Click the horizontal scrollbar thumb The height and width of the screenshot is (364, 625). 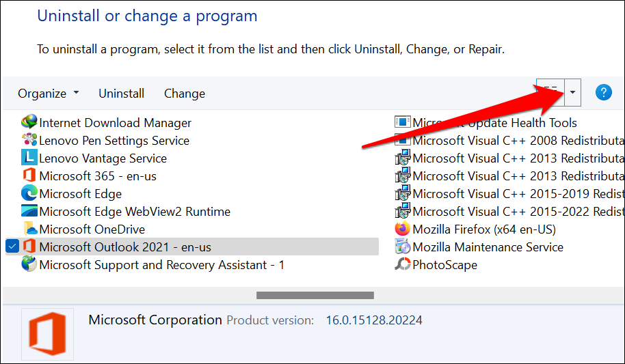point(315,296)
